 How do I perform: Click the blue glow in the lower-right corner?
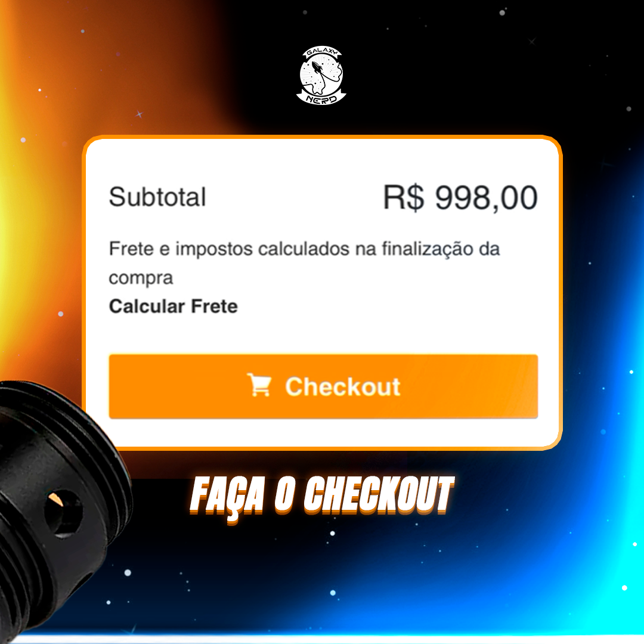click(x=608, y=555)
